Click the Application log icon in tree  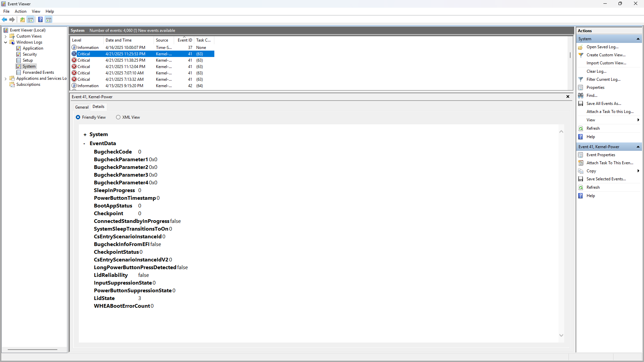tap(19, 49)
